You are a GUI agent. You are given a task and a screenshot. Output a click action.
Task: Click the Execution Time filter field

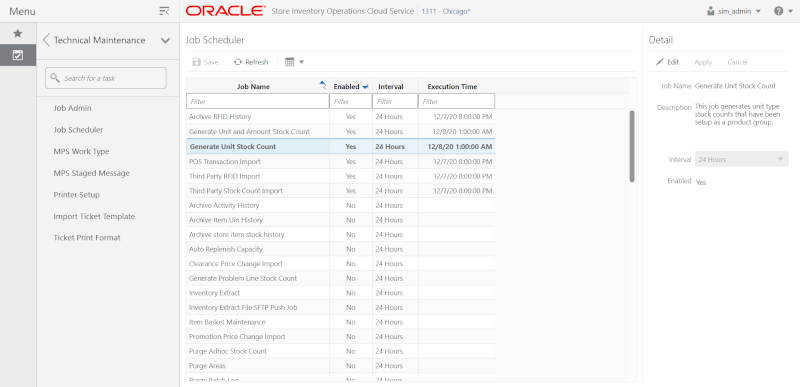(457, 101)
